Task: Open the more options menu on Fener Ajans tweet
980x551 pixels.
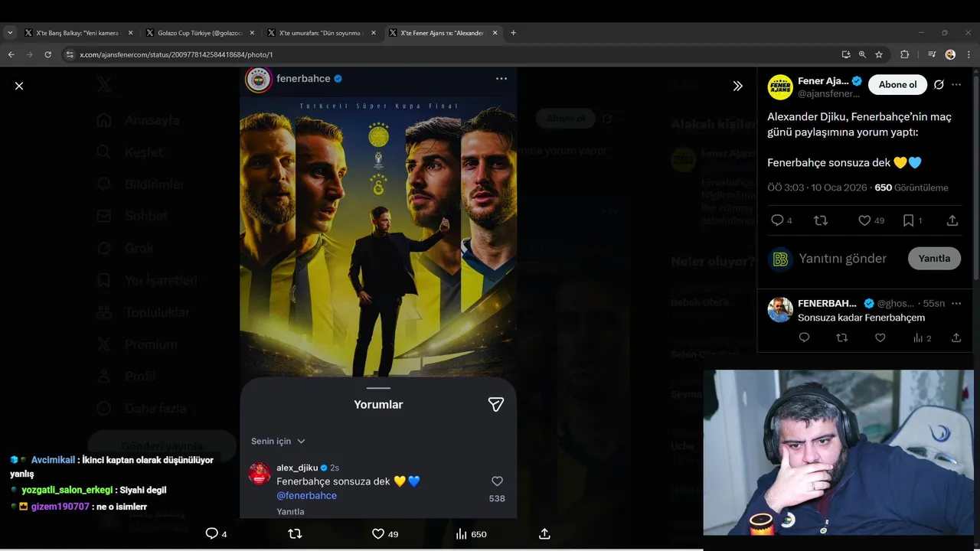Action: pos(956,84)
